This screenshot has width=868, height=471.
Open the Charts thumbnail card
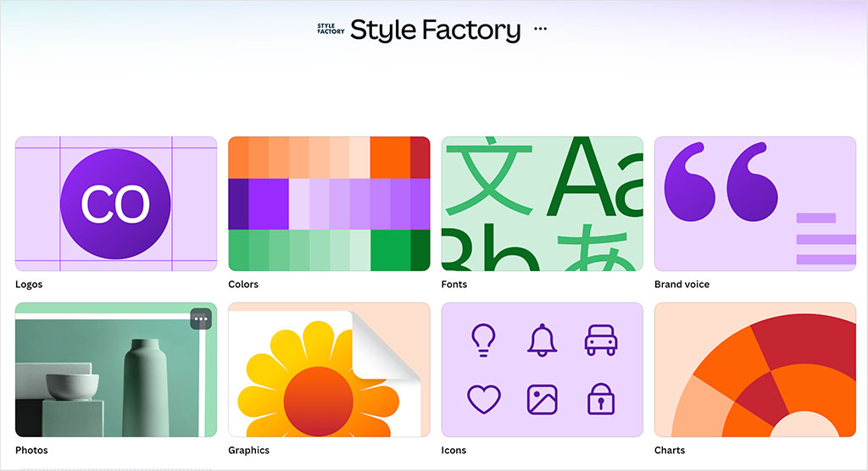coord(755,369)
